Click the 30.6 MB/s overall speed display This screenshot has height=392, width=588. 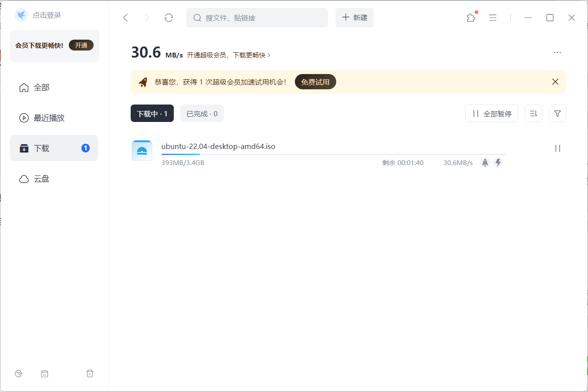[x=157, y=53]
